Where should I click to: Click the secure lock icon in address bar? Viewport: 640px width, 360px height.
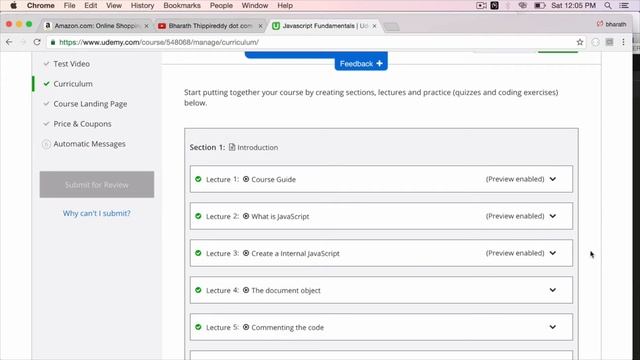pos(53,42)
